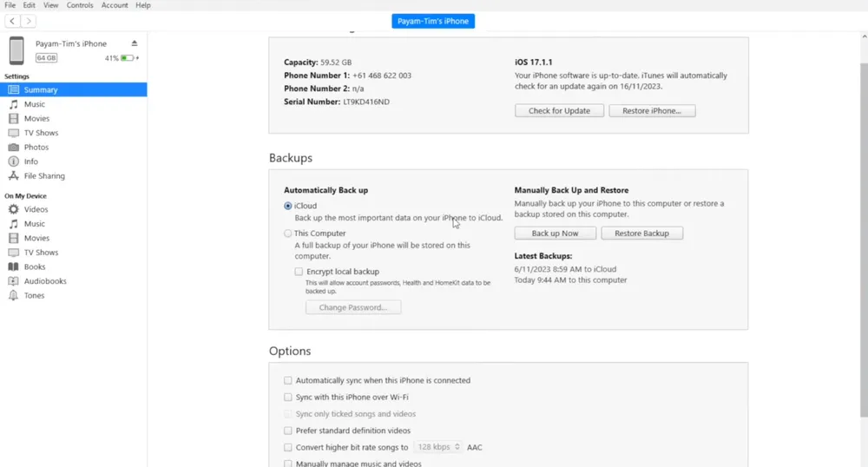
Task: Click the Movies icon under On My Device
Action: pyautogui.click(x=13, y=238)
